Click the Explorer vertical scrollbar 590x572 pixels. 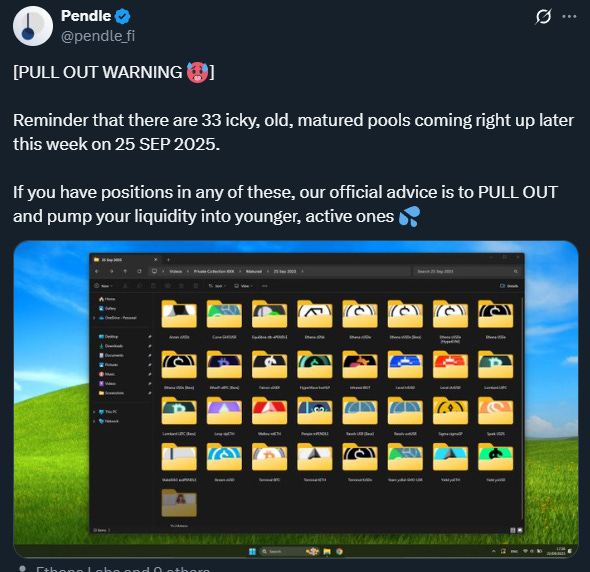click(x=522, y=408)
